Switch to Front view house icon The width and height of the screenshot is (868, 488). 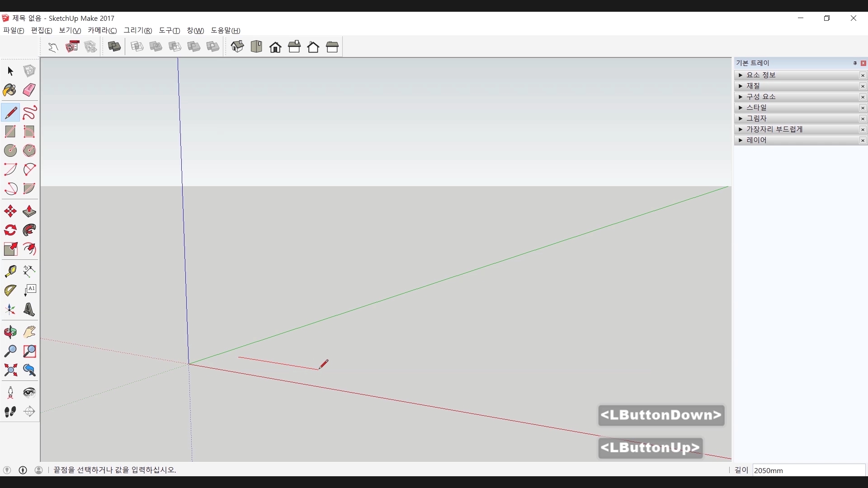point(275,47)
